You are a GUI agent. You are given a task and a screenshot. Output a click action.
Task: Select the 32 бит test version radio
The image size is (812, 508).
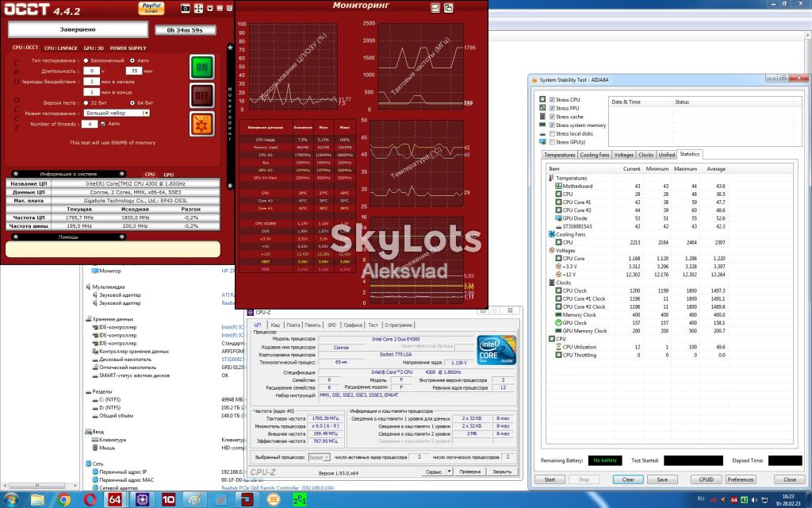point(86,102)
